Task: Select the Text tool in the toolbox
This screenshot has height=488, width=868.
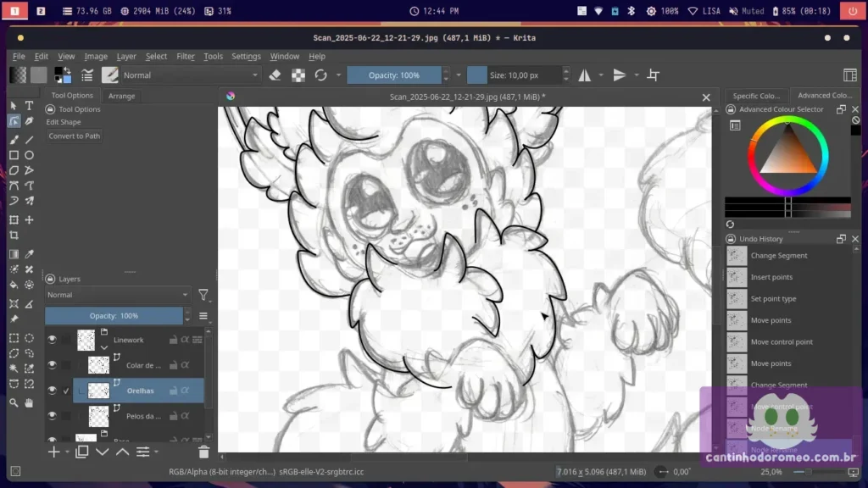Action: click(x=30, y=105)
